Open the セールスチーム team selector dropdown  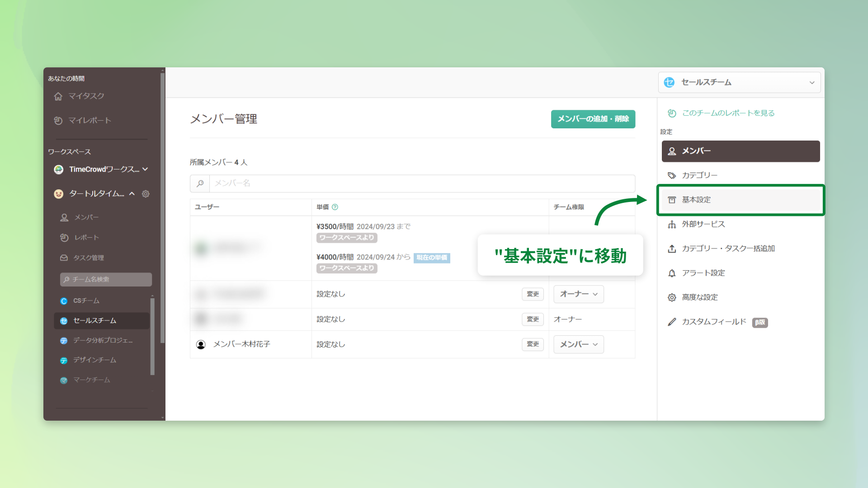click(739, 82)
